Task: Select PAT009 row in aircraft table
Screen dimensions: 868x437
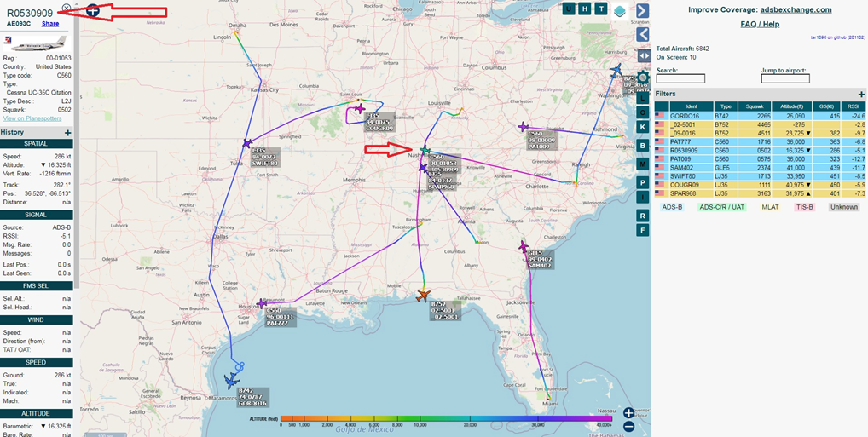Action: (x=760, y=158)
